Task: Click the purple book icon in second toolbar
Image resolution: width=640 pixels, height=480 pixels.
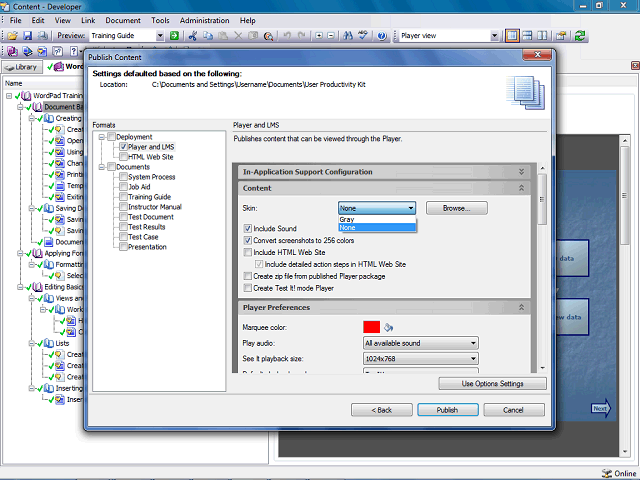Action: (x=12, y=51)
